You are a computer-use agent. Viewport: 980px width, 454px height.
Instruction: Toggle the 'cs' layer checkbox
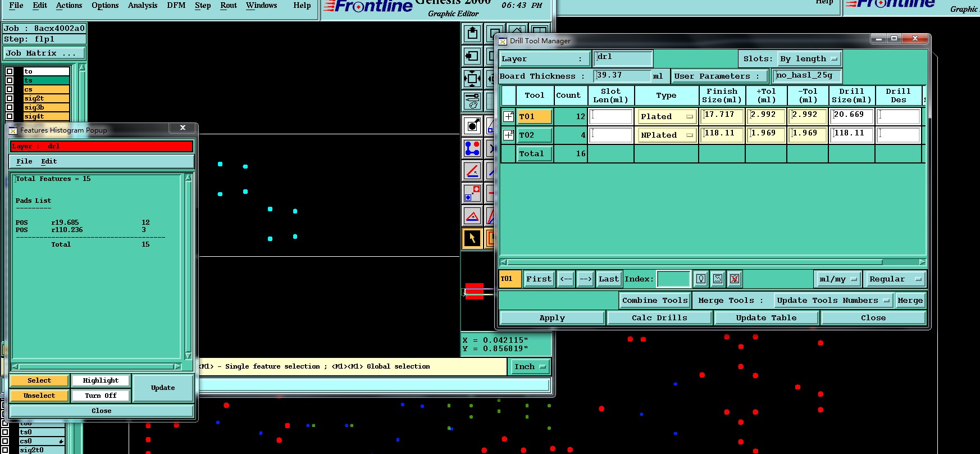10,89
